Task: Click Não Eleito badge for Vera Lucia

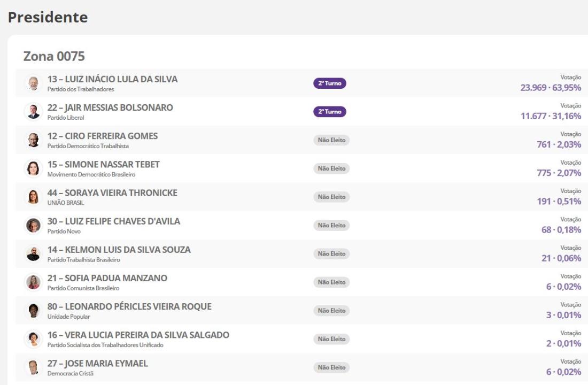Action: click(331, 339)
